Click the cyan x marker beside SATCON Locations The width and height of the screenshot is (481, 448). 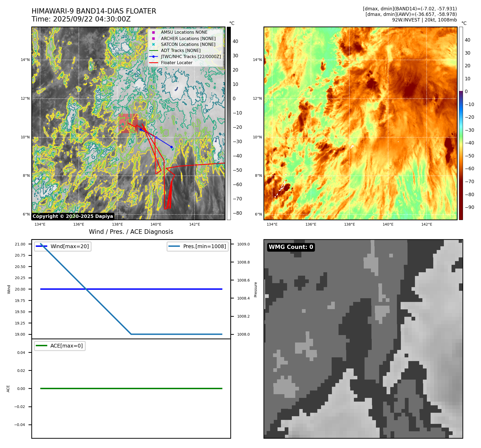[x=153, y=45]
